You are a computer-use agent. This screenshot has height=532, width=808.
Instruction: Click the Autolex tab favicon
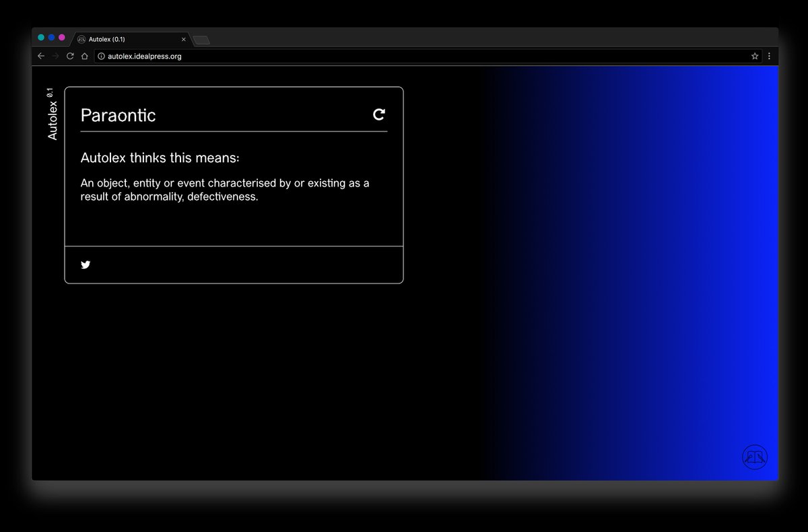(81, 39)
